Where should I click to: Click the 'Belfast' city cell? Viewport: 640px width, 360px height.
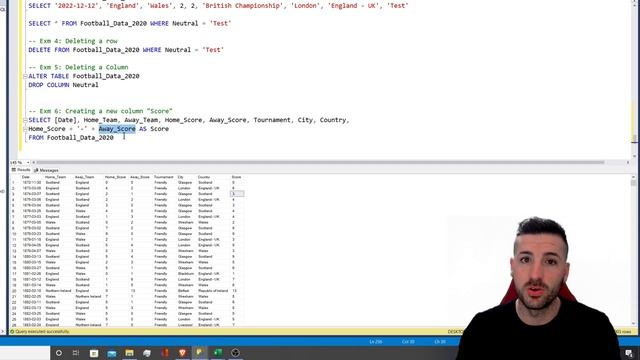pyautogui.click(x=184, y=291)
